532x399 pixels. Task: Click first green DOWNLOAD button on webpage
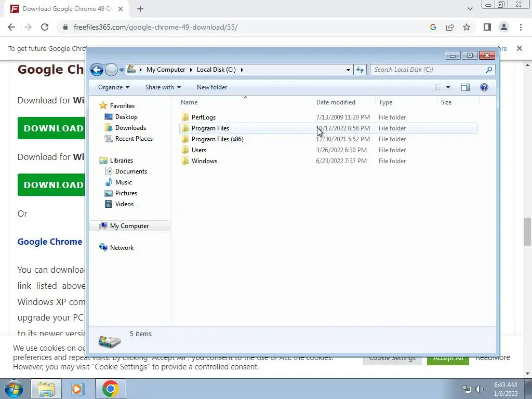point(51,128)
